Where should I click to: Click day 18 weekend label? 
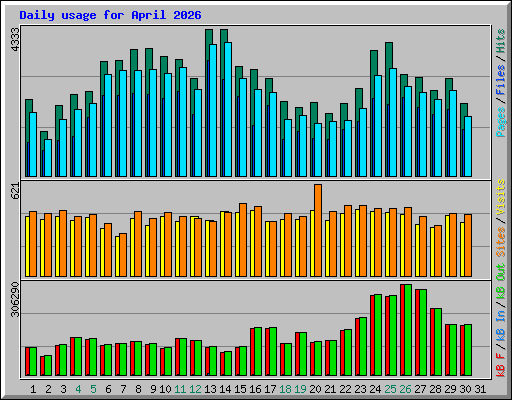coord(285,389)
